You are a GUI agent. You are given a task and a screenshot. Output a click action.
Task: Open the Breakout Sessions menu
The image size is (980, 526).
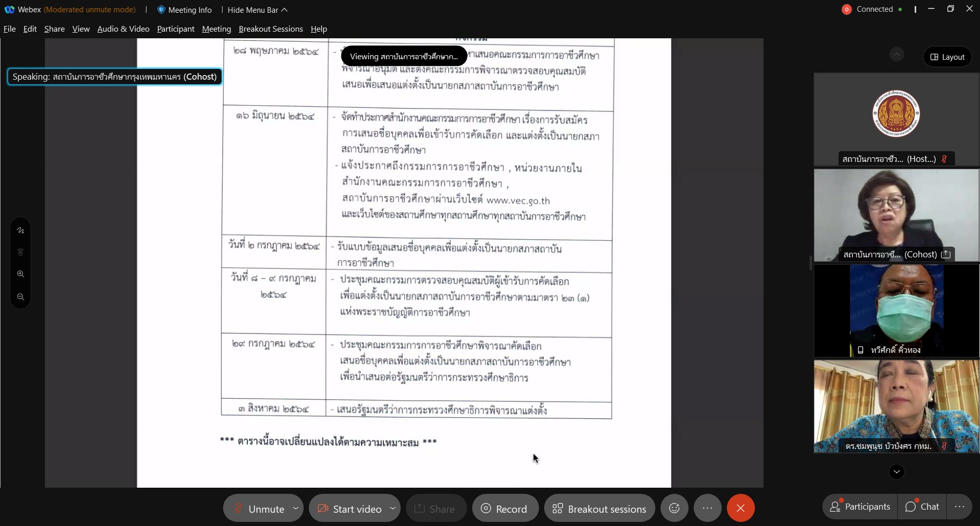coord(271,29)
